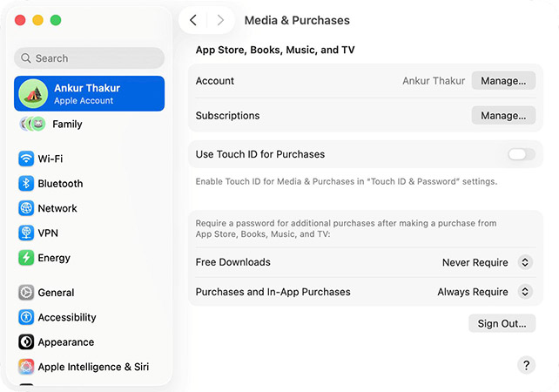Click the yellow minimize window button

click(37, 20)
